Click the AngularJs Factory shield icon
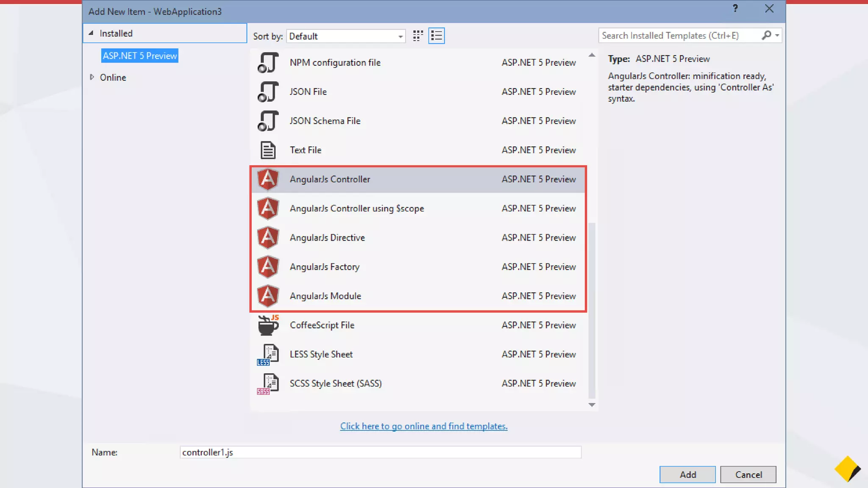Image resolution: width=868 pixels, height=488 pixels. (x=268, y=267)
